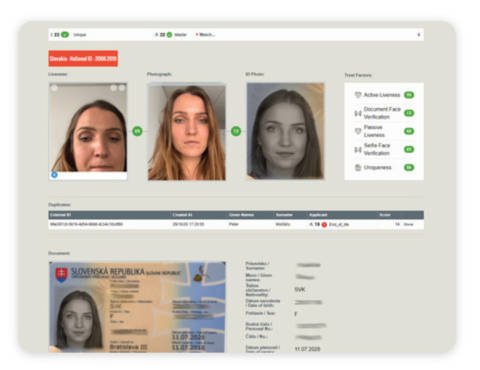Click green match score between photograph and ID photo
This screenshot has width=480, height=370.
pos(236,131)
